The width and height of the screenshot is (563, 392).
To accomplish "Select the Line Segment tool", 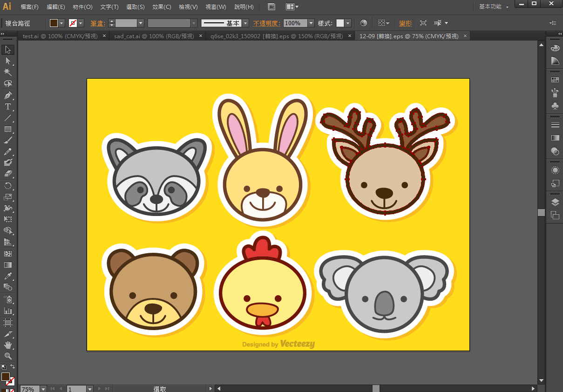I will pyautogui.click(x=8, y=118).
